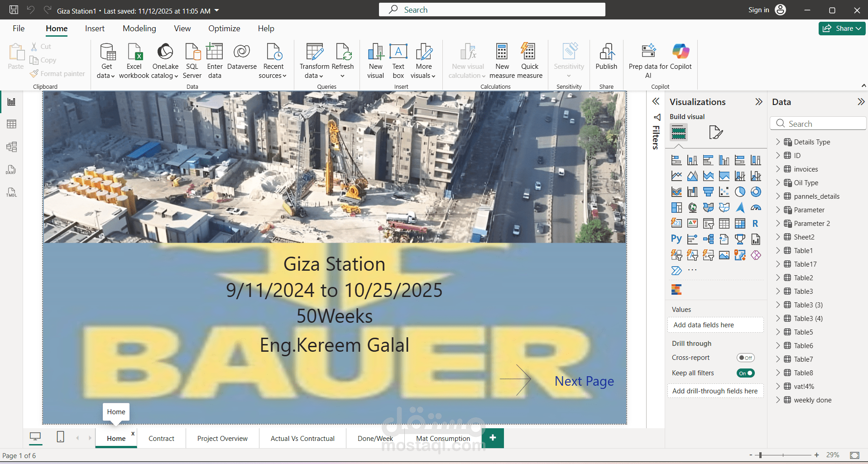The width and height of the screenshot is (868, 464).
Task: Create a New measure
Action: tap(502, 61)
